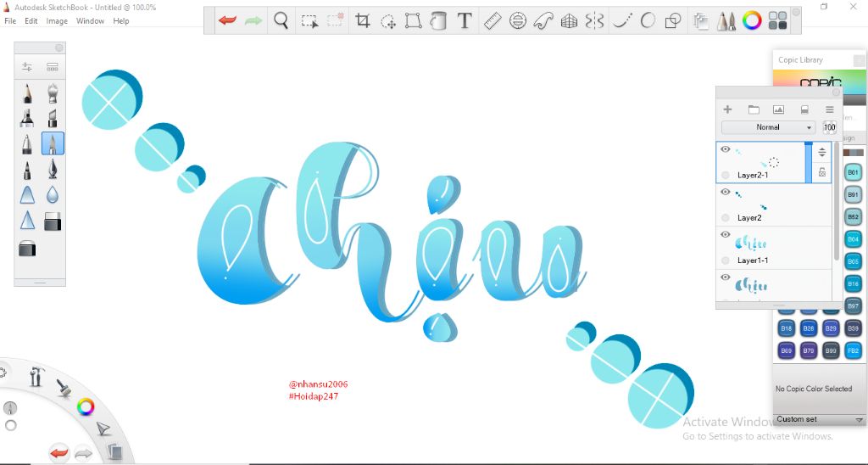Pick Copic color FB2
This screenshot has height=465, width=868.
point(853,350)
